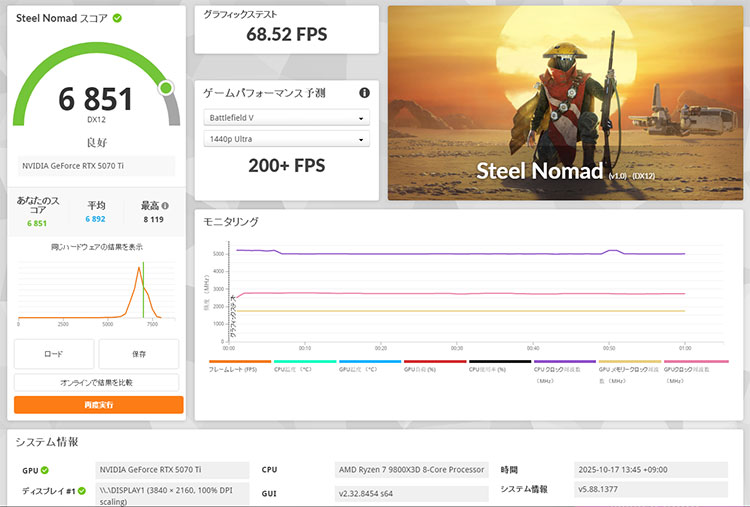
Task: Click the ロード (Load) button
Action: pyautogui.click(x=54, y=354)
